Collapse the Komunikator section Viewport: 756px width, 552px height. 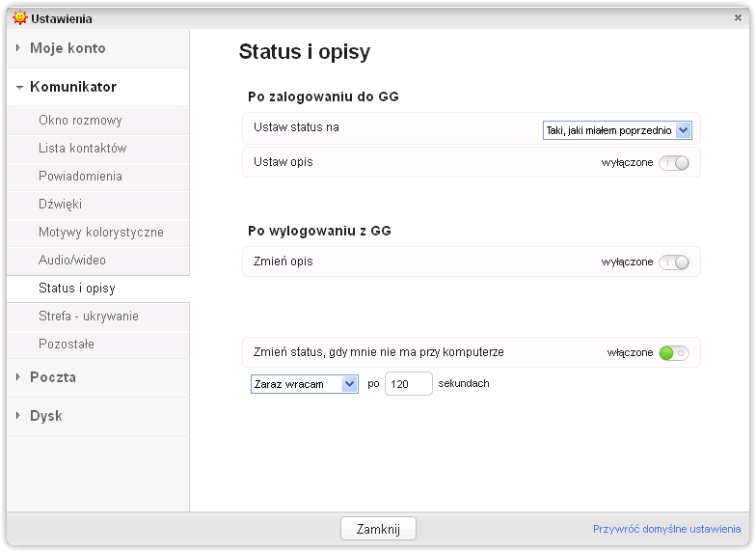tap(98, 87)
